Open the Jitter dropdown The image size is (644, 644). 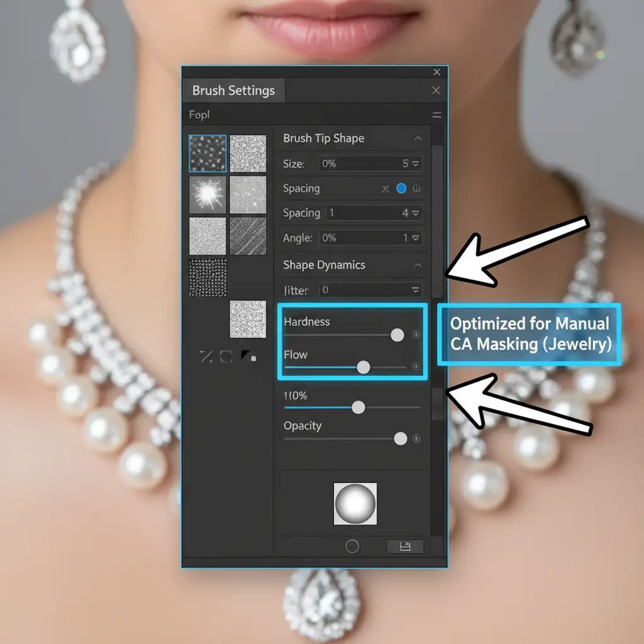[x=415, y=290]
